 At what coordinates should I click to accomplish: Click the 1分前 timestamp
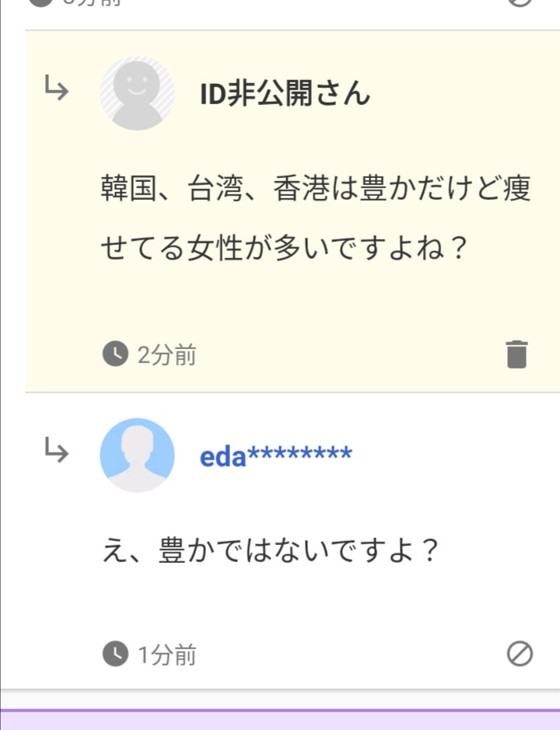pyautogui.click(x=166, y=655)
